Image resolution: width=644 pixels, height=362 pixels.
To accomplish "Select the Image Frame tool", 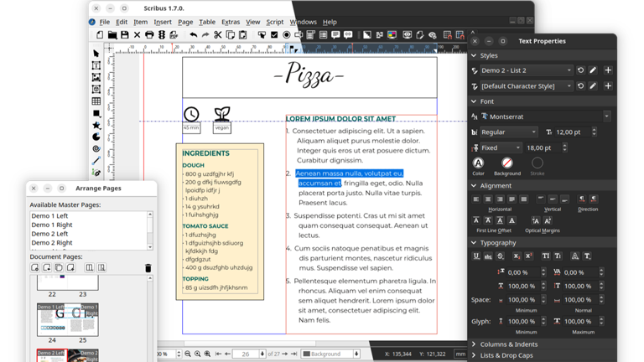I will coord(96,77).
